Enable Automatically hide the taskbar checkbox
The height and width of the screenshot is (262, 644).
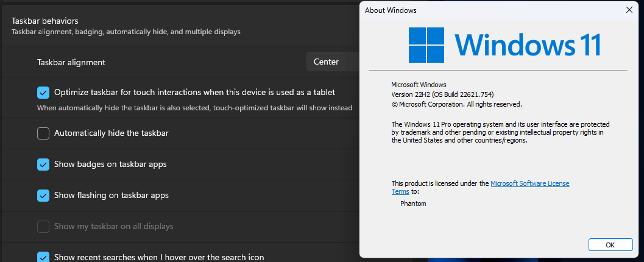[43, 133]
